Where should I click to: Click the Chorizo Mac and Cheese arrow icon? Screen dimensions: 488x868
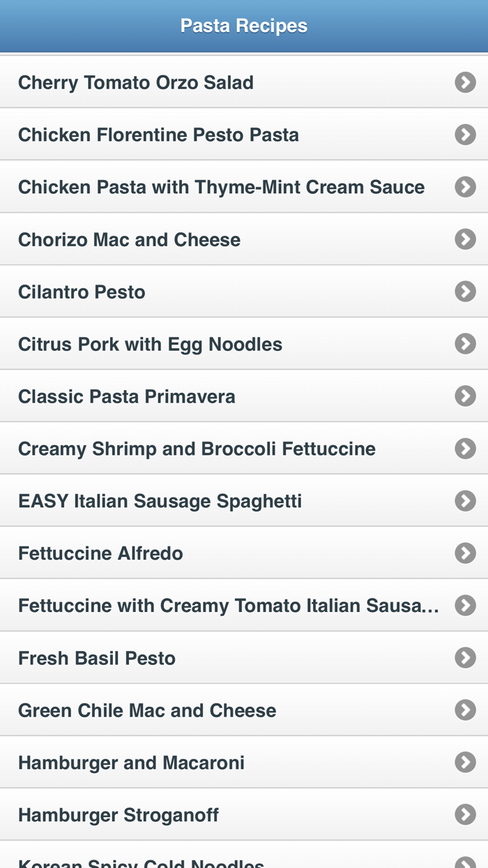(x=464, y=239)
